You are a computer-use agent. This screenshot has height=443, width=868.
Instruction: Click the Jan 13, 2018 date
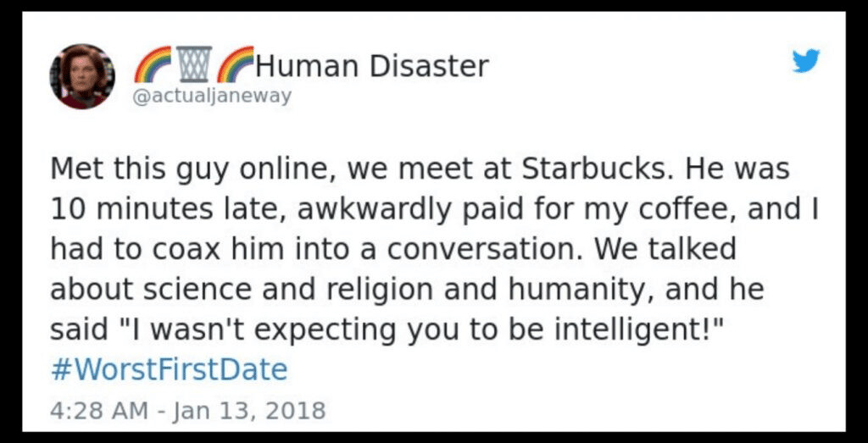(248, 411)
